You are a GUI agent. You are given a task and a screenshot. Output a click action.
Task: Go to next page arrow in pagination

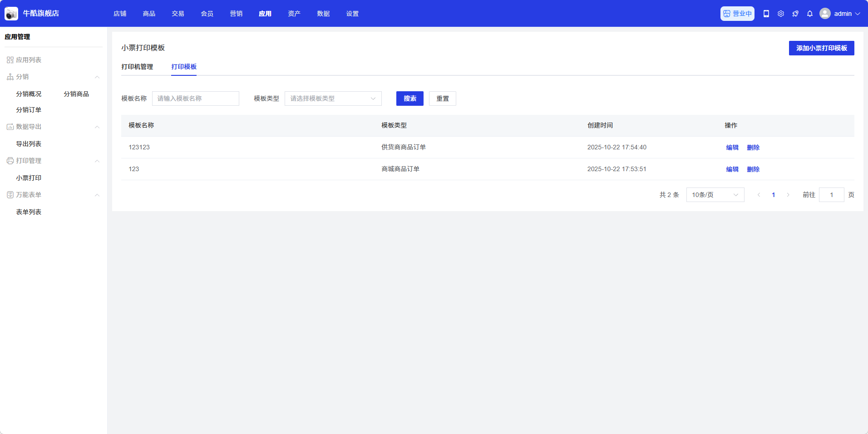point(788,195)
